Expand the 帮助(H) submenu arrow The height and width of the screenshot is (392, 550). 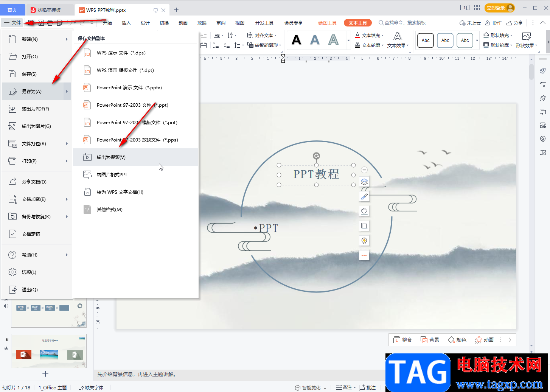pyautogui.click(x=67, y=255)
